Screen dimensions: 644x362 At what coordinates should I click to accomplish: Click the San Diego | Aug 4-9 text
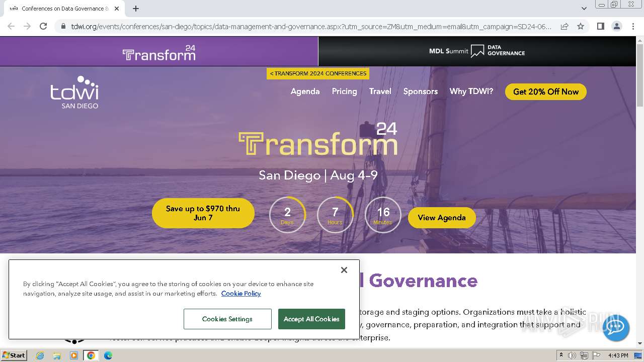[318, 175]
